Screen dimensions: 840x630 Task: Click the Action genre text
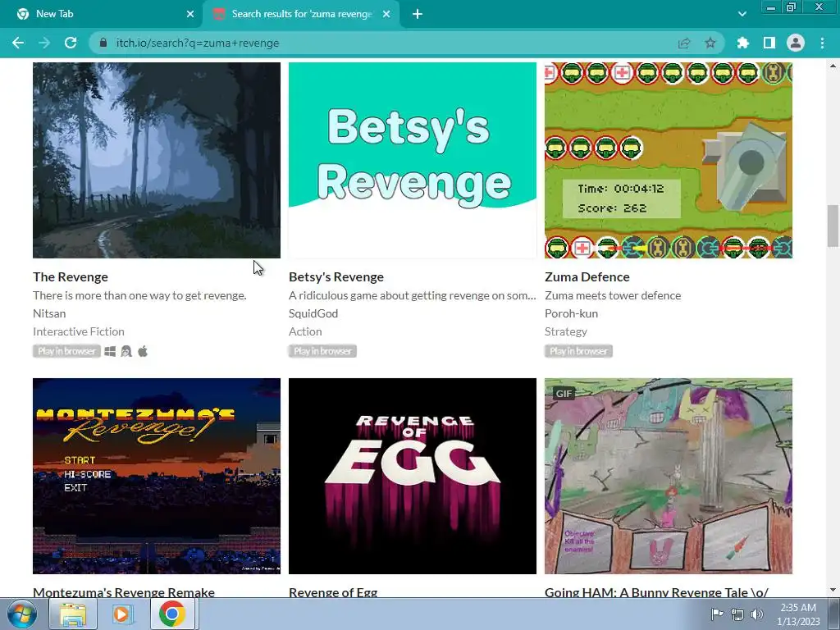(305, 331)
